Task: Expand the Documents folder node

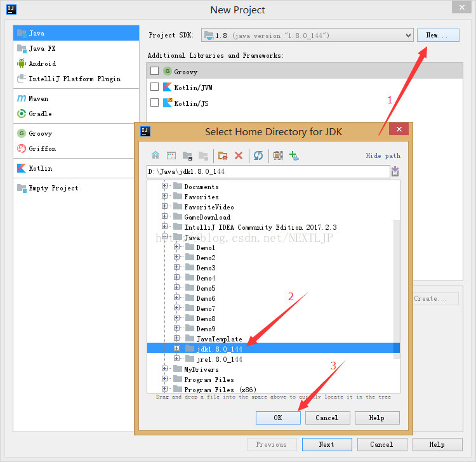Action: [x=164, y=185]
